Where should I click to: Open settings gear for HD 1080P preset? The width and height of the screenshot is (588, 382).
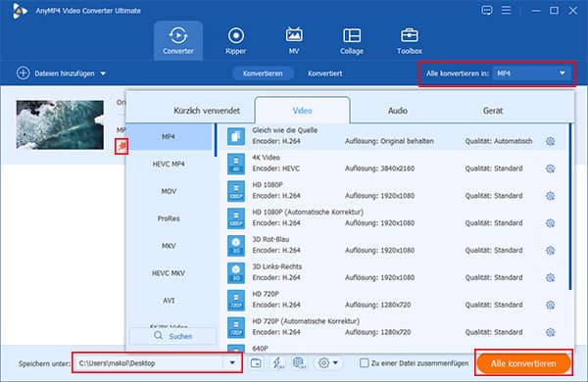coord(550,196)
